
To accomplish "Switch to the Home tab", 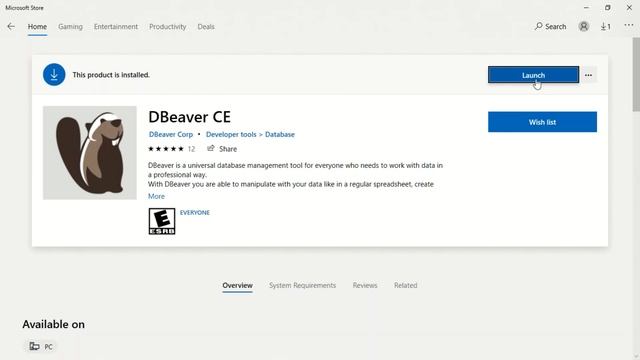I will pos(37,27).
